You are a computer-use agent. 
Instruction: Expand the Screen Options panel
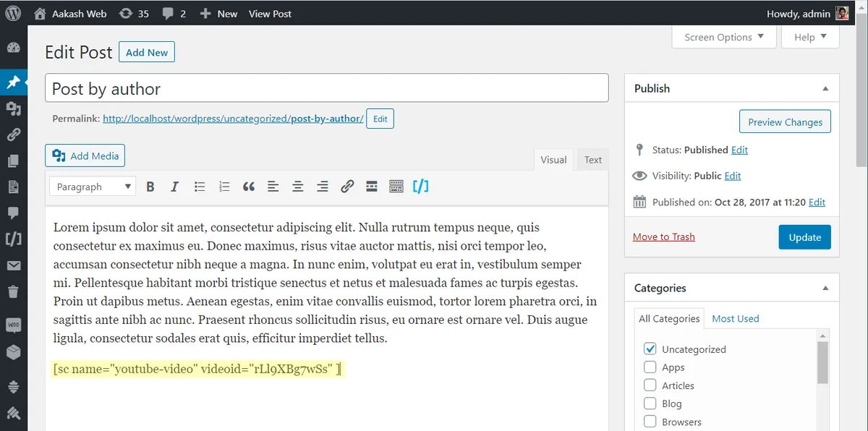click(724, 37)
